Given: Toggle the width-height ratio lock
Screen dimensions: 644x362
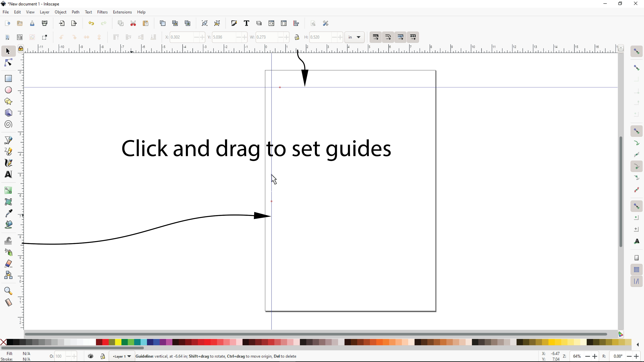Looking at the screenshot, I should coord(297,37).
